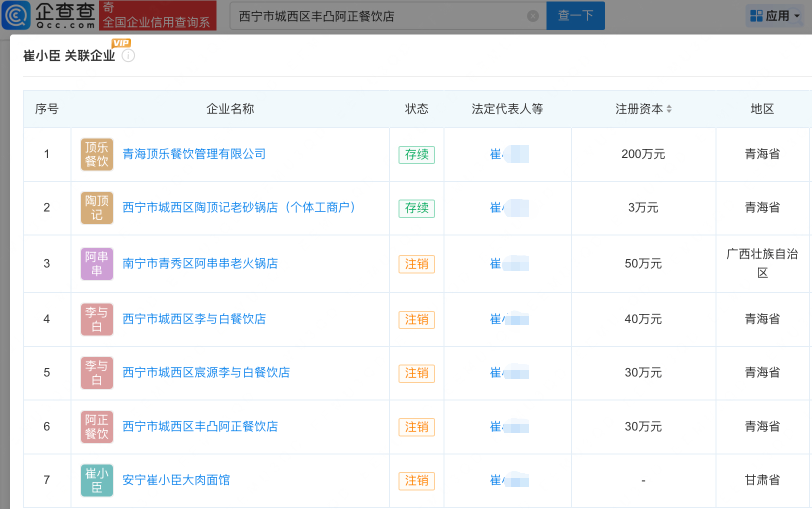Screen dimensions: 812x509
Task: Click 存续 status tag for 青海顶乐餐饮
Action: (416, 154)
